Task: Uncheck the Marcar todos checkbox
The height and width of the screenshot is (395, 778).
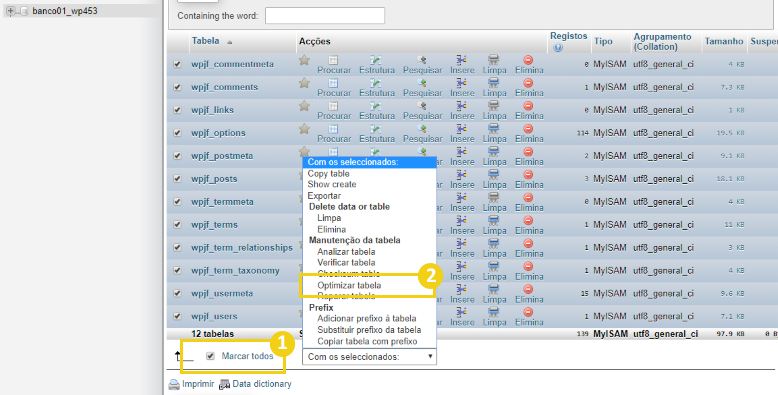Action: pyautogui.click(x=210, y=356)
